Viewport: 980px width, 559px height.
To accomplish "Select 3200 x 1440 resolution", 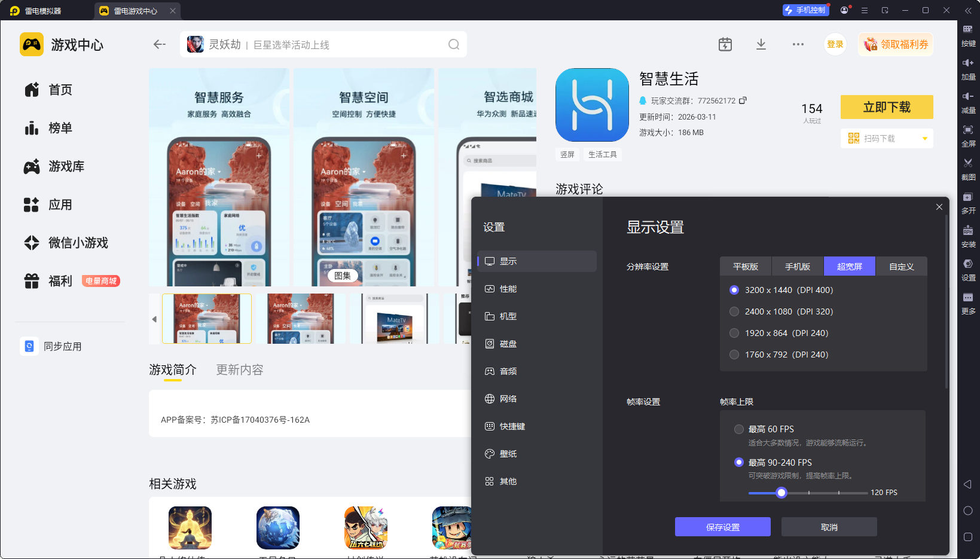I will (x=734, y=290).
